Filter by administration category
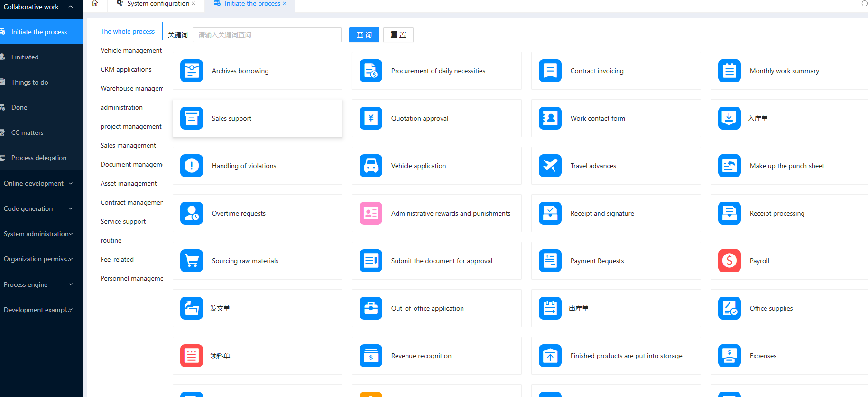Screen dimensions: 868x397 tap(121, 107)
